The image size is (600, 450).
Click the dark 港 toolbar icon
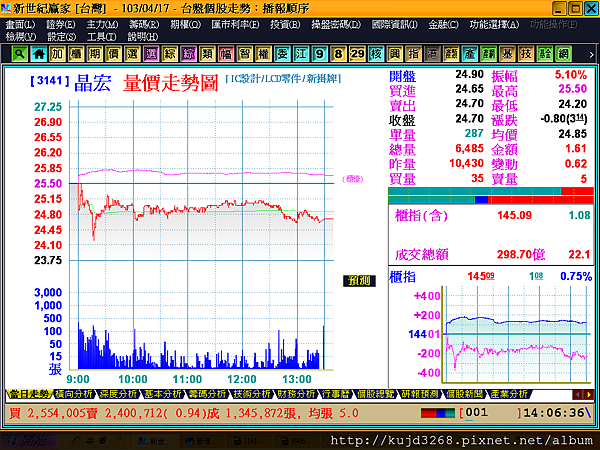point(432,54)
